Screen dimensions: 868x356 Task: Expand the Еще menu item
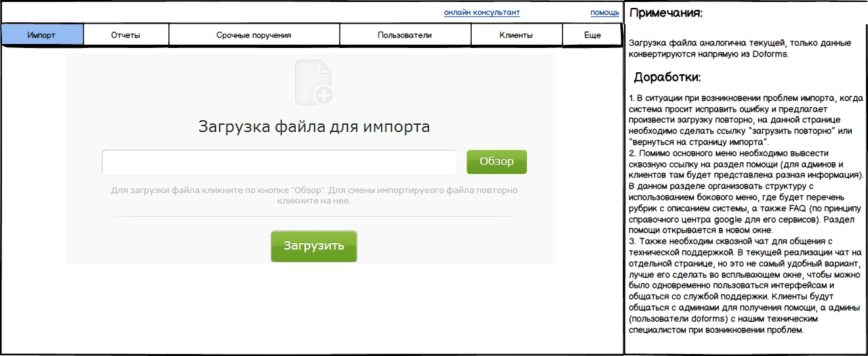pos(592,35)
